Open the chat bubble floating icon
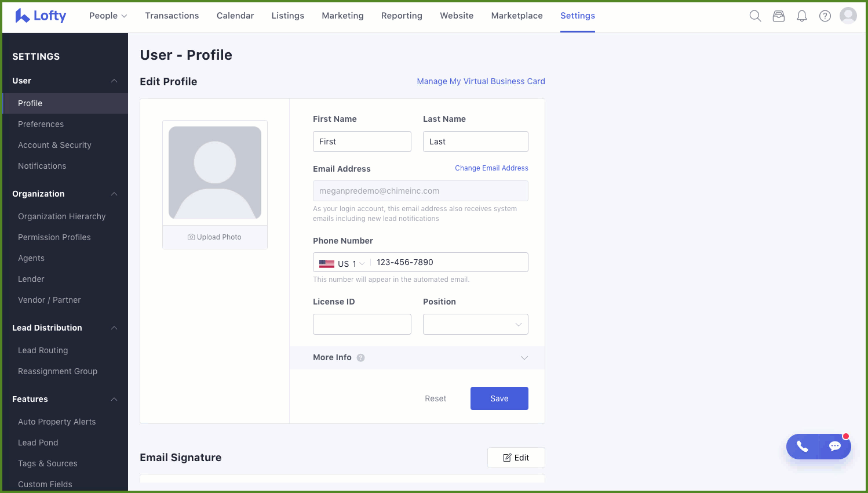 tap(835, 447)
